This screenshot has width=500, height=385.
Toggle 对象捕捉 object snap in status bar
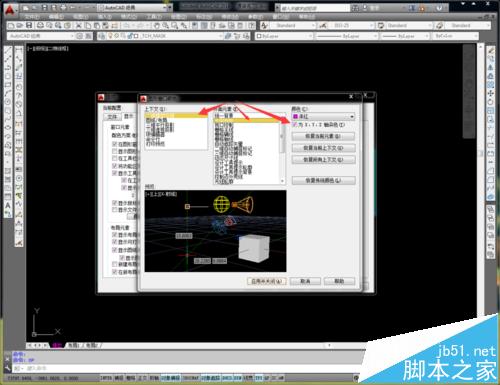(x=171, y=378)
